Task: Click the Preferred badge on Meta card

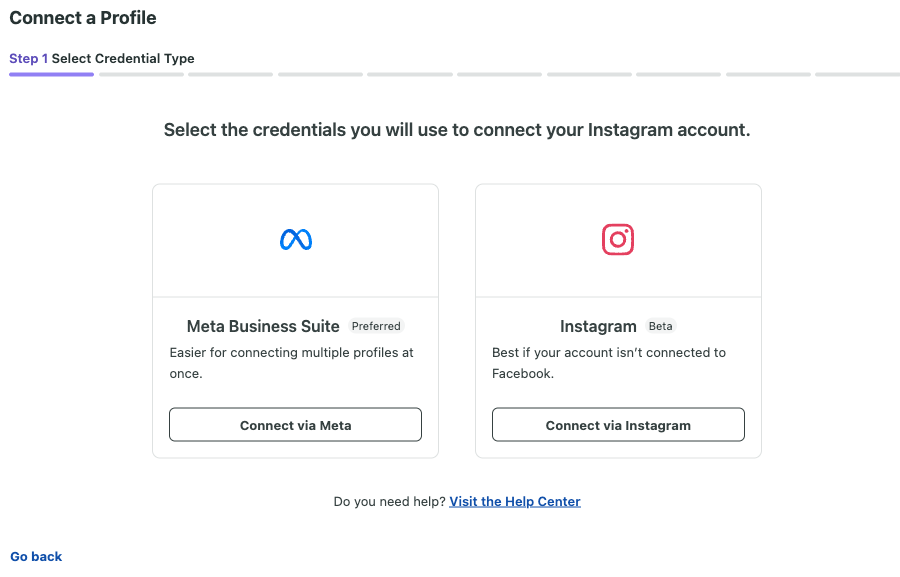Action: pos(376,326)
